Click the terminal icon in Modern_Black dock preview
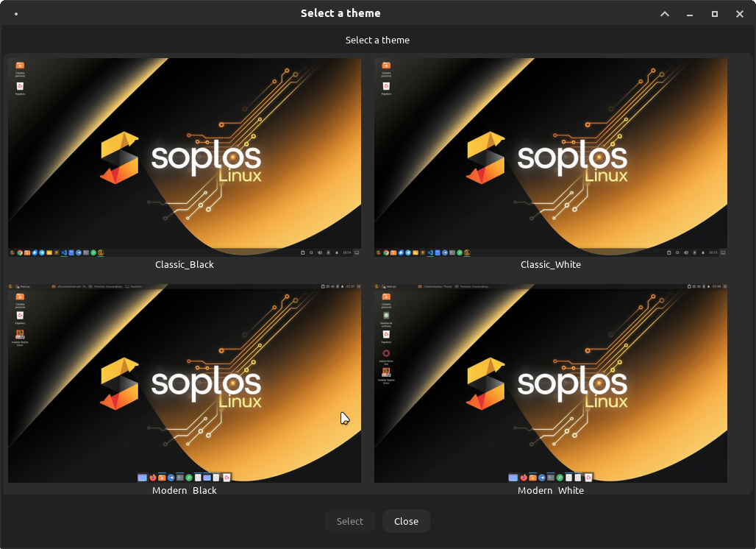Viewport: 756px width, 549px height. 179,477
